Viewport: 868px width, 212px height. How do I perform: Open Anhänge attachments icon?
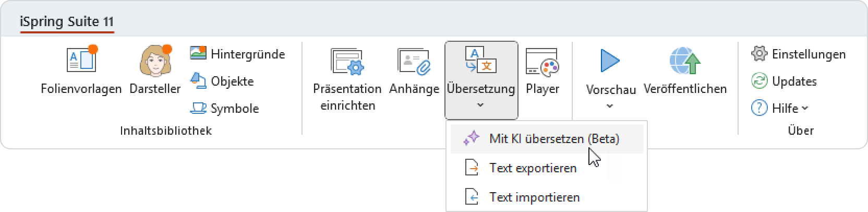[x=414, y=61]
